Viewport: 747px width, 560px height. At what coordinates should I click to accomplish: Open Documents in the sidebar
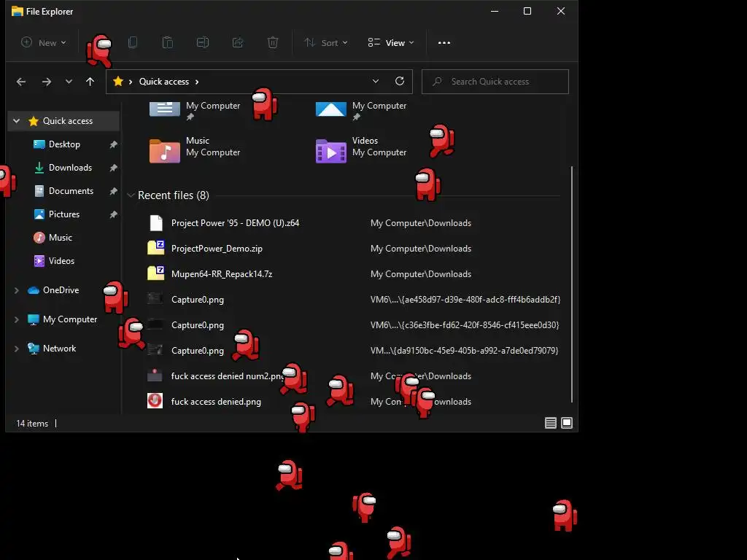tap(71, 191)
